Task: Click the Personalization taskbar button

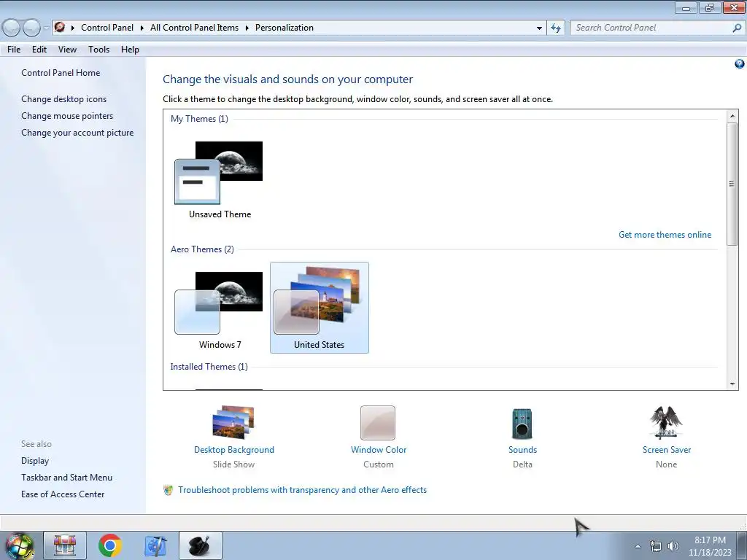Action: pos(201,545)
